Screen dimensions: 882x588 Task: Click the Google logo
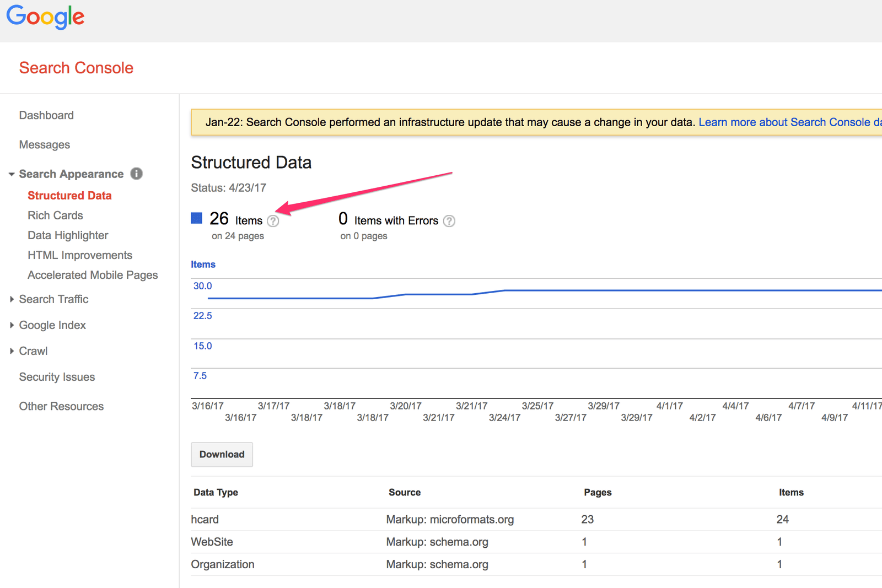tap(45, 17)
